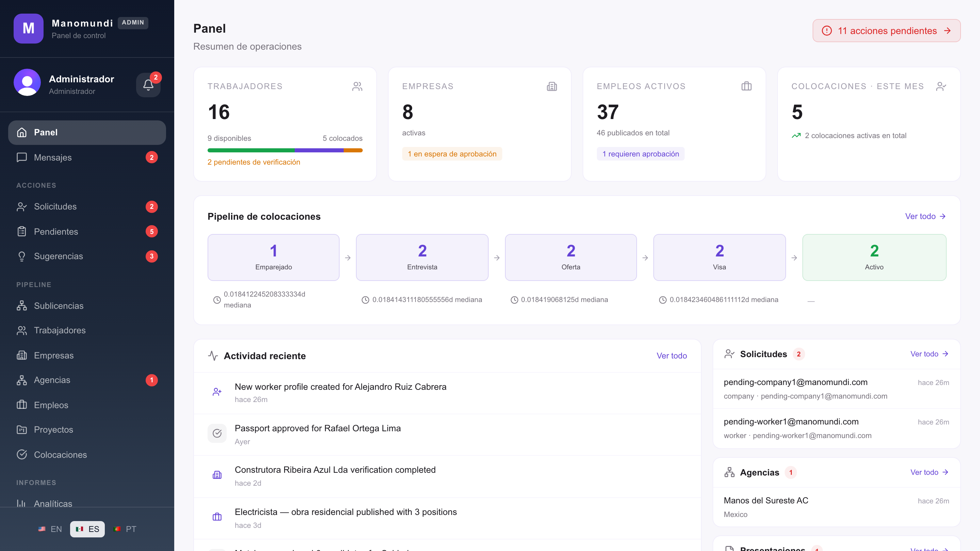Image resolution: width=980 pixels, height=551 pixels.
Task: Click the green trending-up arrow icon
Action: coord(796,136)
